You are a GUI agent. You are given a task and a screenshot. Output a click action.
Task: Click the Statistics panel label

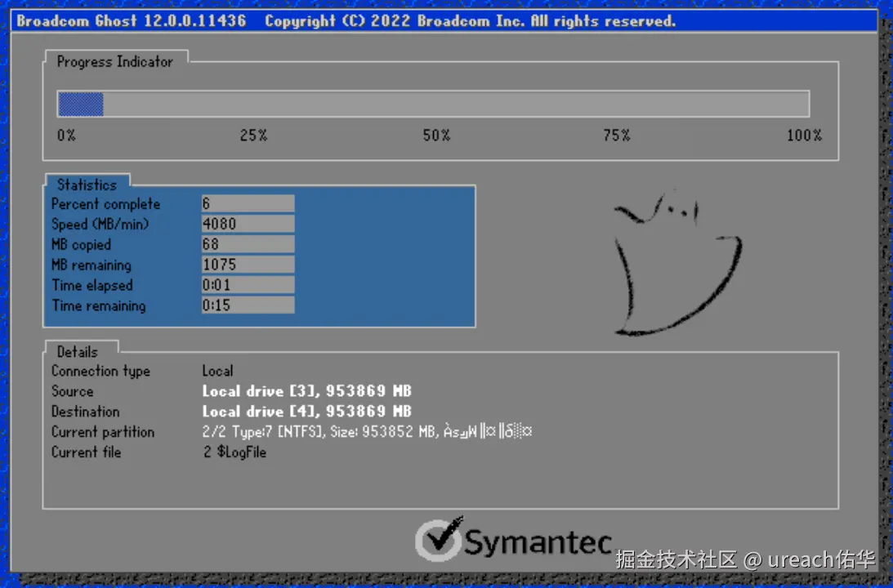coord(87,185)
